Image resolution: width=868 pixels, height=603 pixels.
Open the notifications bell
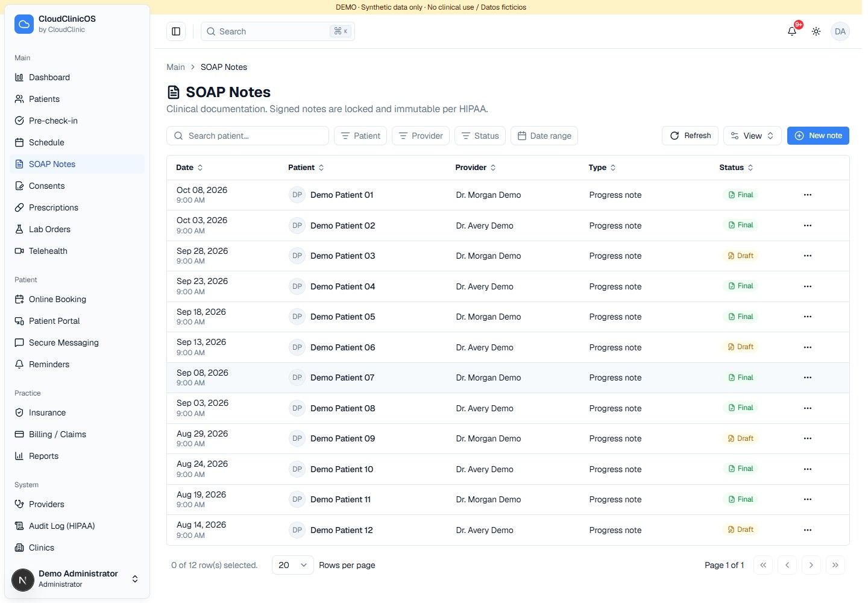(x=792, y=31)
